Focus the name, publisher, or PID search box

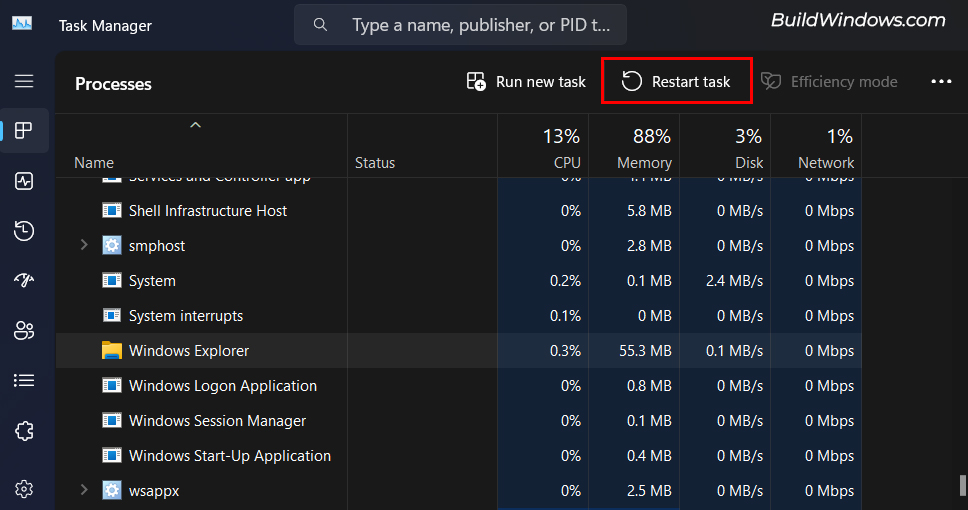461,25
